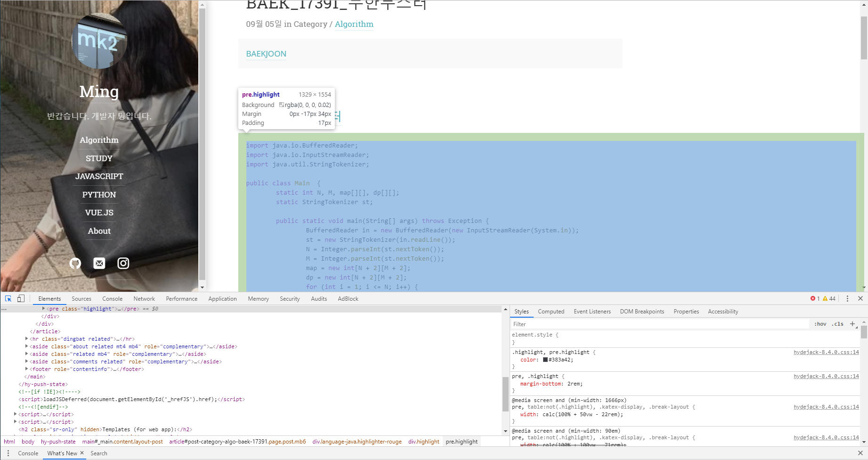This screenshot has height=460, width=868.
Task: Activate the inspect element picker icon
Action: coord(8,298)
